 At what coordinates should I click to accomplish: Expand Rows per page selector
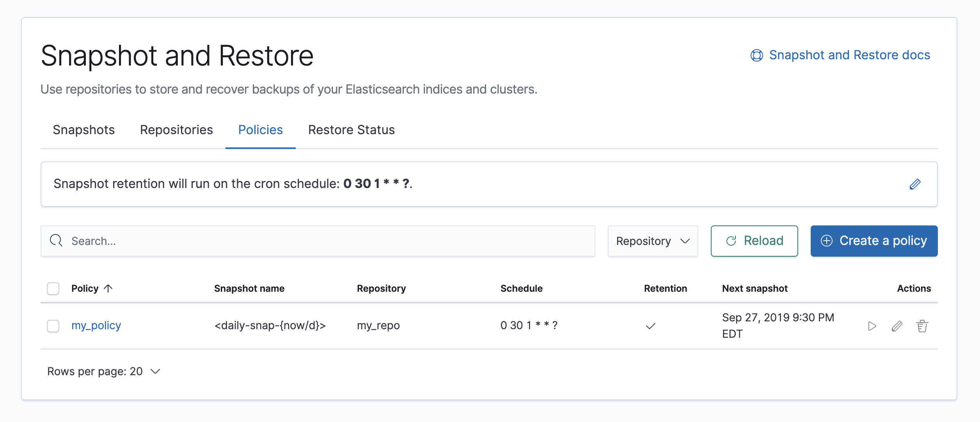click(103, 371)
